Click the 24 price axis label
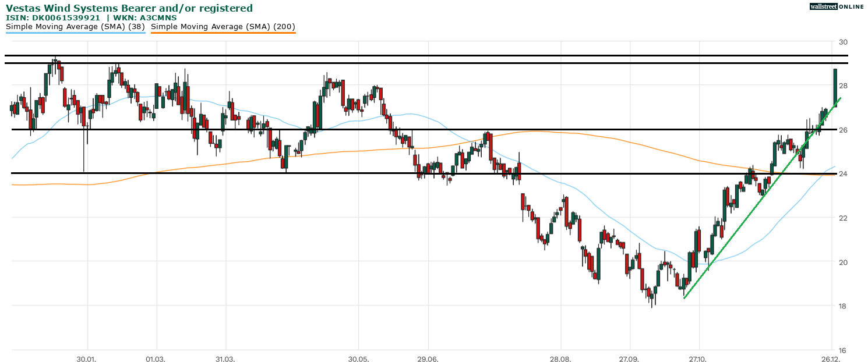The height and width of the screenshot is (362, 868). (843, 174)
